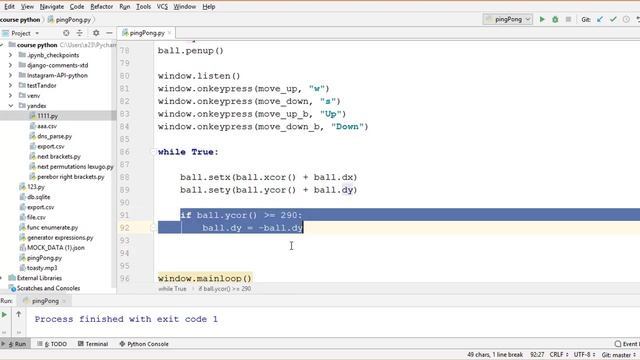Select MOCK_DATA (1).json file
The height and width of the screenshot is (360, 640).
tap(56, 248)
